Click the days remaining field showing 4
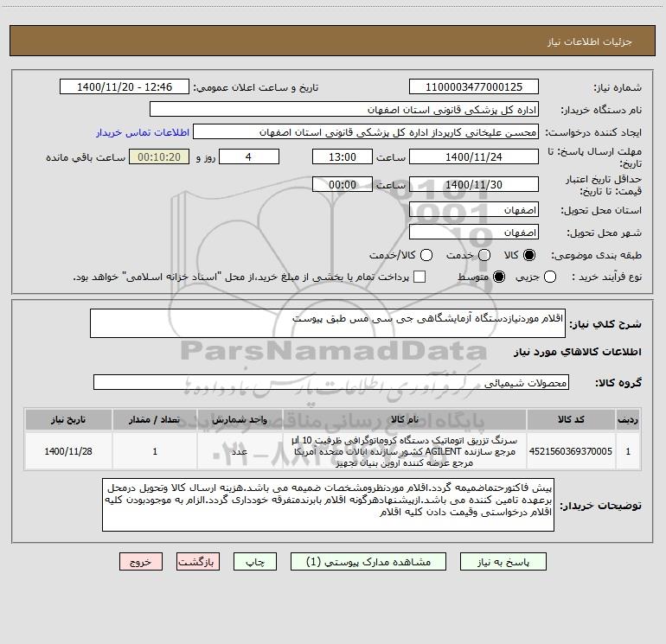 coord(249,156)
